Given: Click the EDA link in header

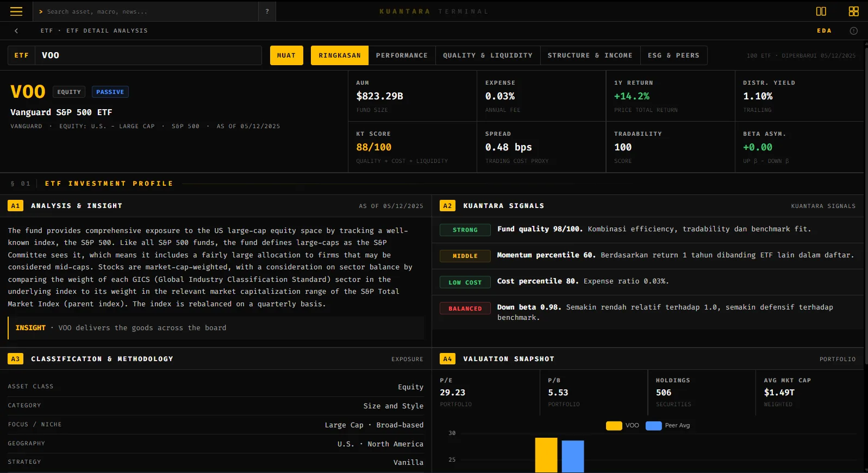Looking at the screenshot, I should (824, 31).
